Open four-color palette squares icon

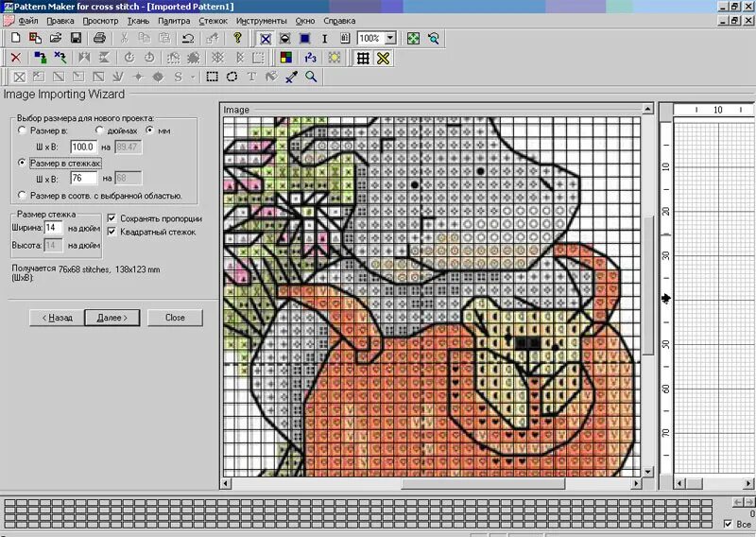286,58
